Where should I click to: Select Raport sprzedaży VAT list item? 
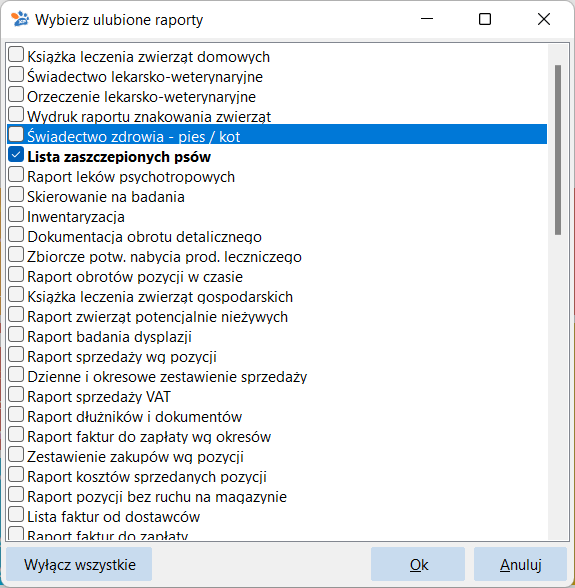tap(277, 397)
